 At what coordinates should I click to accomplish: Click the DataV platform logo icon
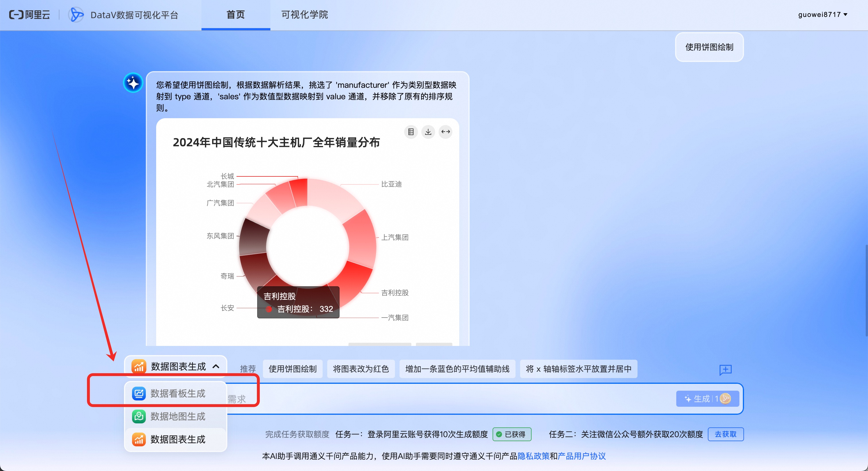tap(76, 15)
